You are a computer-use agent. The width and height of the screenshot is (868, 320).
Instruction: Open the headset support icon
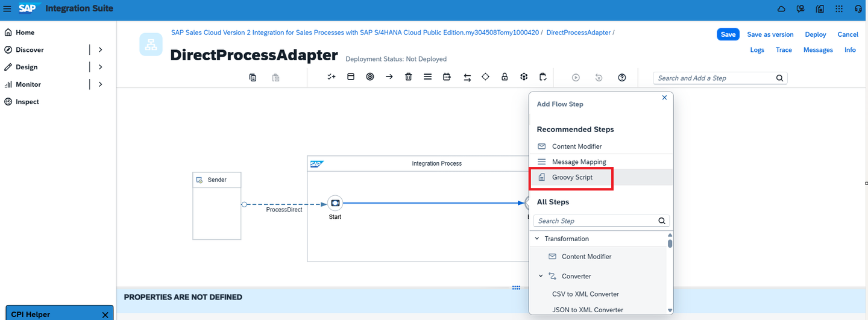(858, 9)
